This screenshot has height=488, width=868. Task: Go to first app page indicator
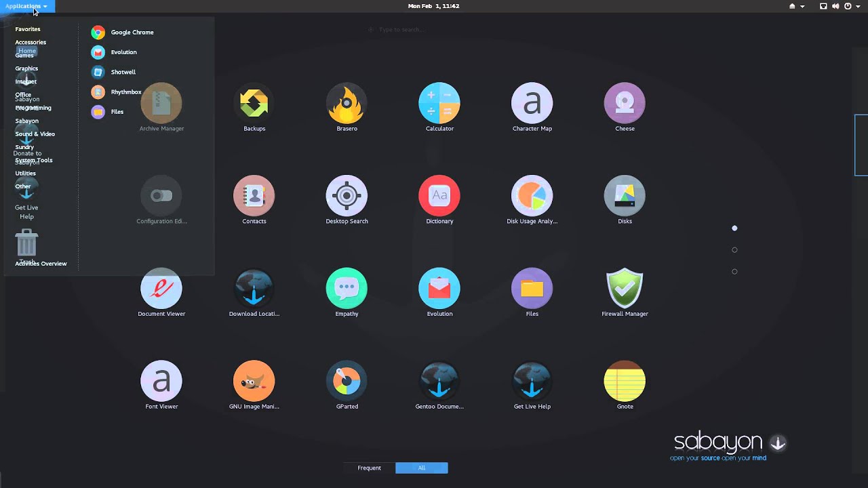point(734,228)
